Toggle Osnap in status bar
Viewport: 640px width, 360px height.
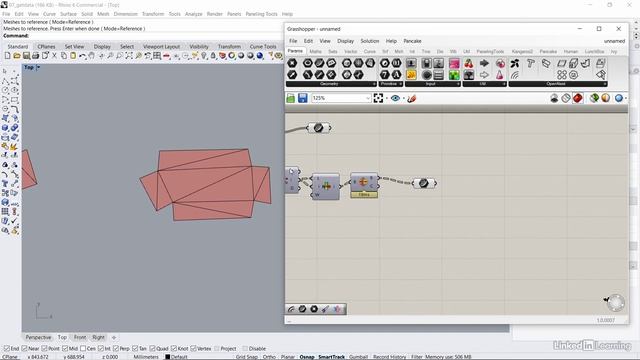[x=307, y=357]
